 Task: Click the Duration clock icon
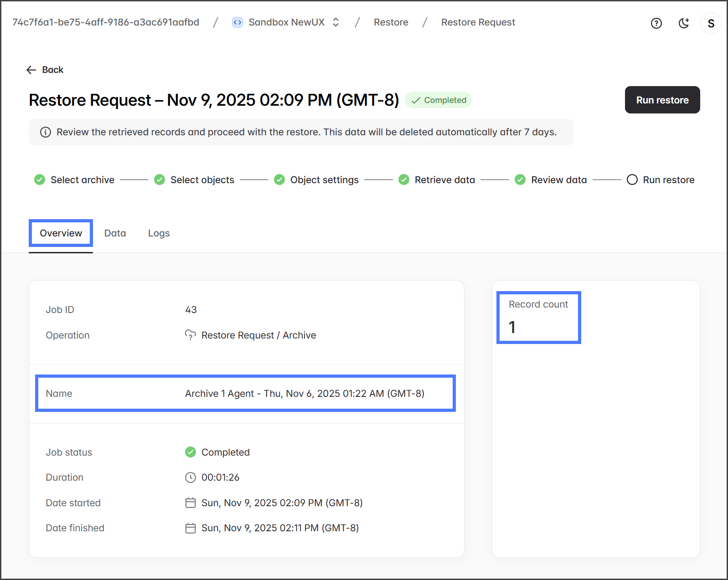click(190, 477)
